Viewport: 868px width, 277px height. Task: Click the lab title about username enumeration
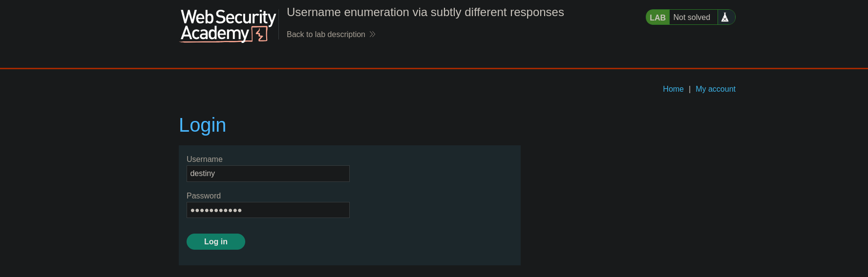(x=425, y=12)
